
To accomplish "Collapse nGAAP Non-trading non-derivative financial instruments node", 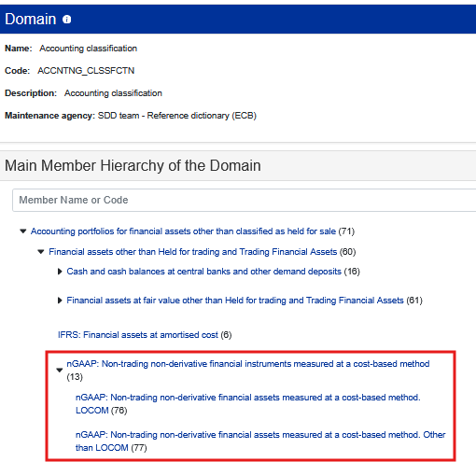I will click(60, 371).
